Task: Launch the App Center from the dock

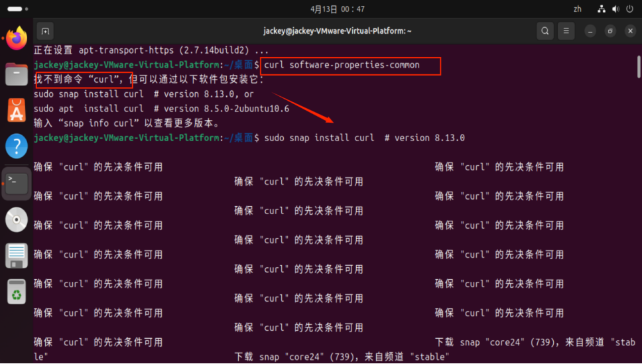Action: 17,110
